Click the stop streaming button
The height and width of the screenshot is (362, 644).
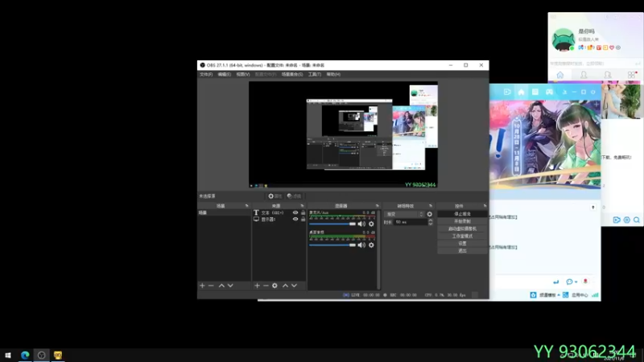(462, 214)
